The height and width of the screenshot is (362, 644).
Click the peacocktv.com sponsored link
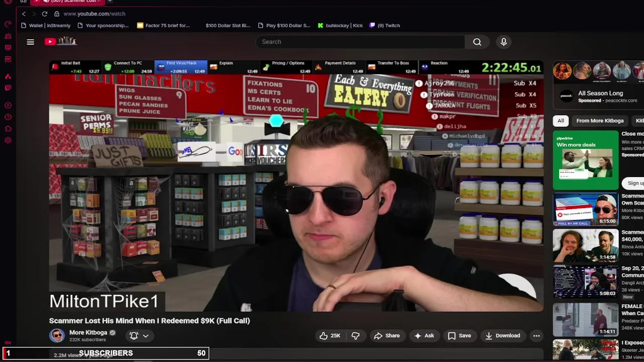click(621, 101)
